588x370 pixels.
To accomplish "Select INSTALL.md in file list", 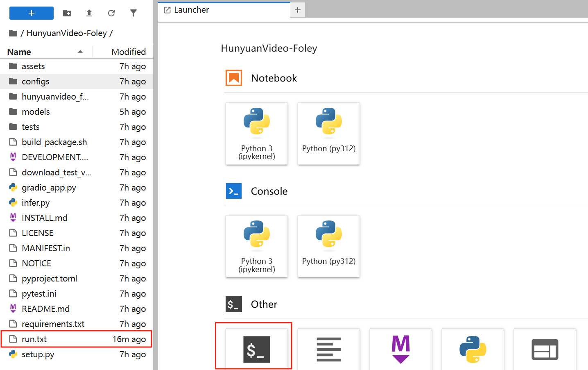I will coord(77,218).
